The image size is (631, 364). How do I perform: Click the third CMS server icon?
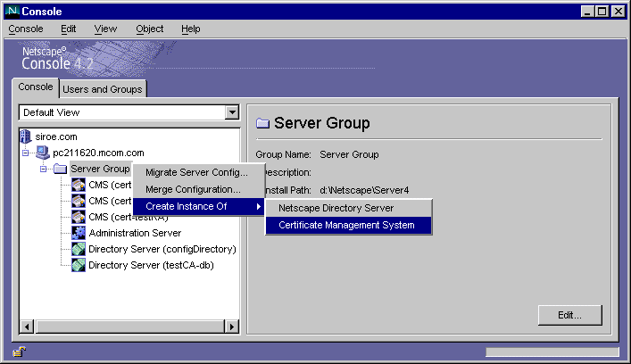[79, 217]
